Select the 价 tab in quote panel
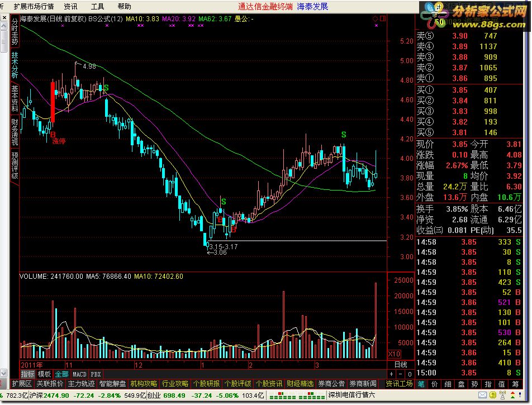This screenshot has height=405, width=532. (x=435, y=384)
